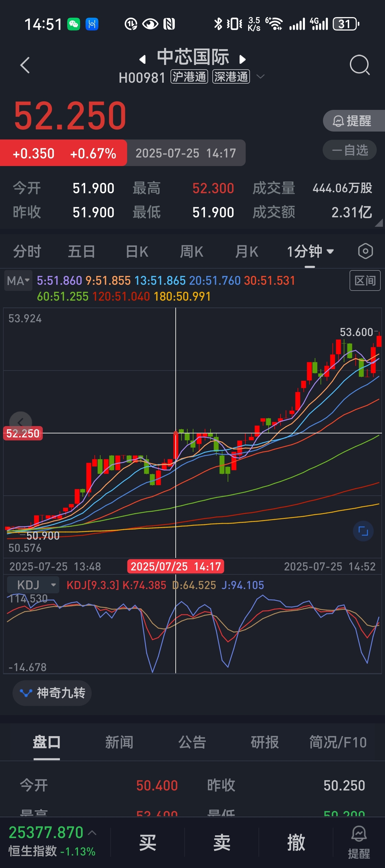Tap the large 52.250 price
Viewport: 385px width, 868px height.
70,116
